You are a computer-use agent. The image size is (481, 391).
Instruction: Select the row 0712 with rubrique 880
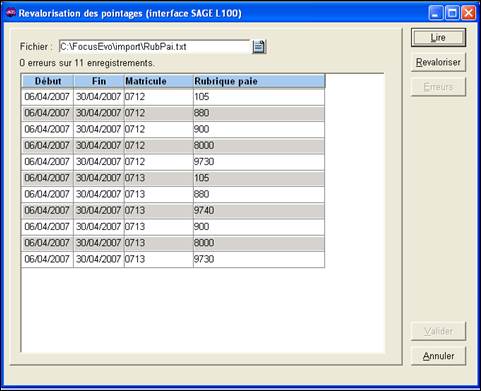tap(173, 113)
